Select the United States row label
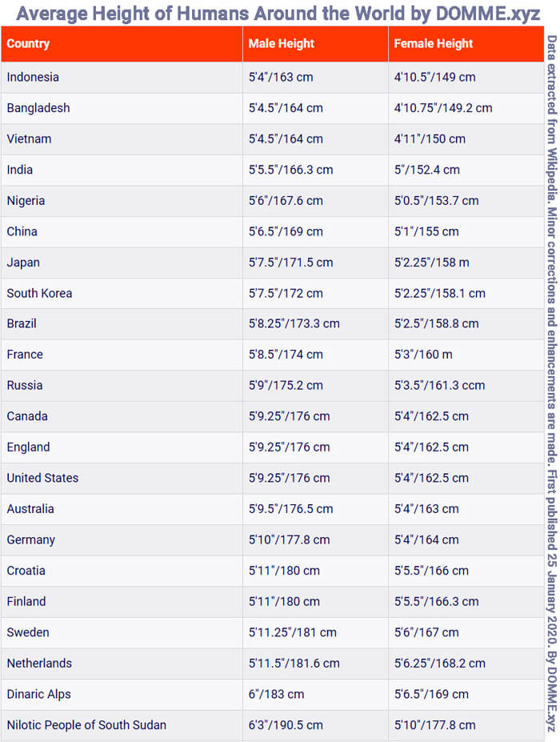The height and width of the screenshot is (742, 560). pyautogui.click(x=42, y=478)
